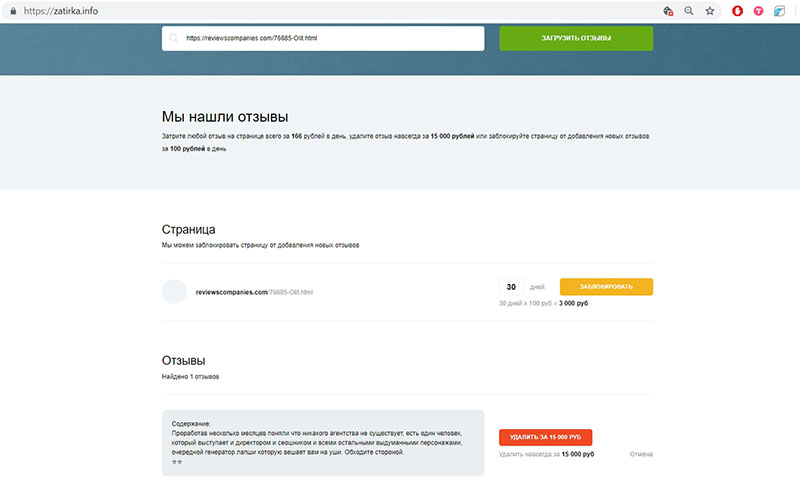The width and height of the screenshot is (800, 481).
Task: Select the Мы нашли отзывы heading
Action: pos(225,117)
